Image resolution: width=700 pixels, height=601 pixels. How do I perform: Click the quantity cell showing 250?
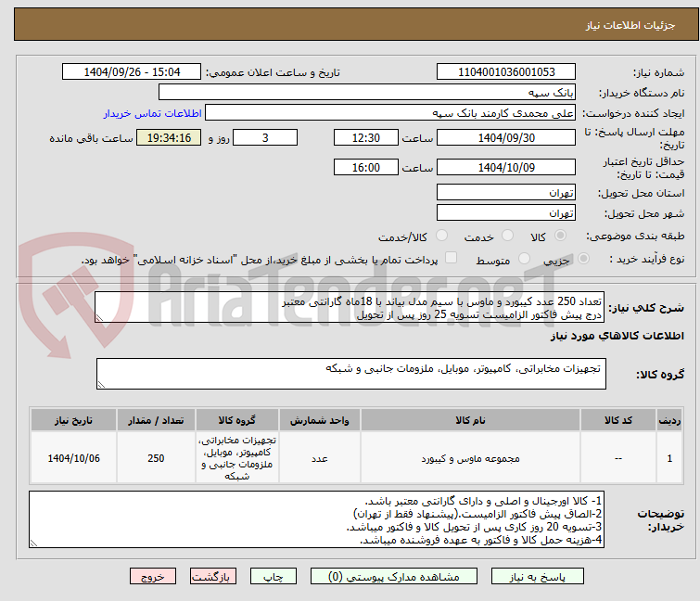[x=156, y=458]
